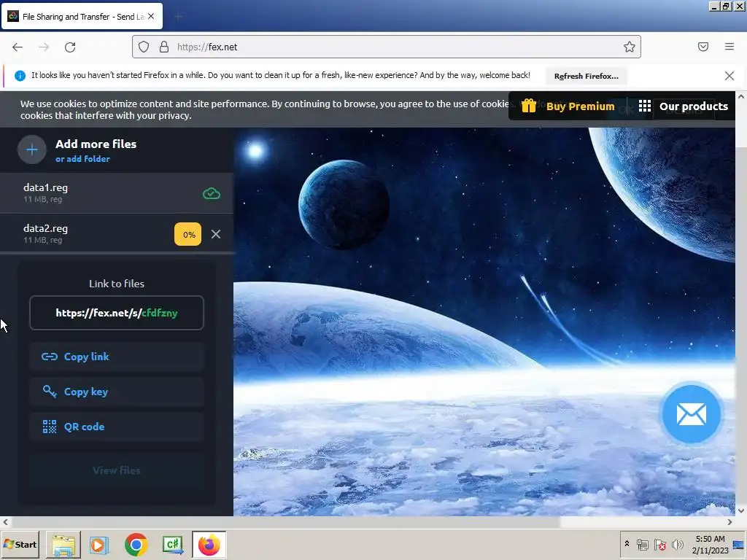Click the show desktop tray icon

pyautogui.click(x=739, y=544)
